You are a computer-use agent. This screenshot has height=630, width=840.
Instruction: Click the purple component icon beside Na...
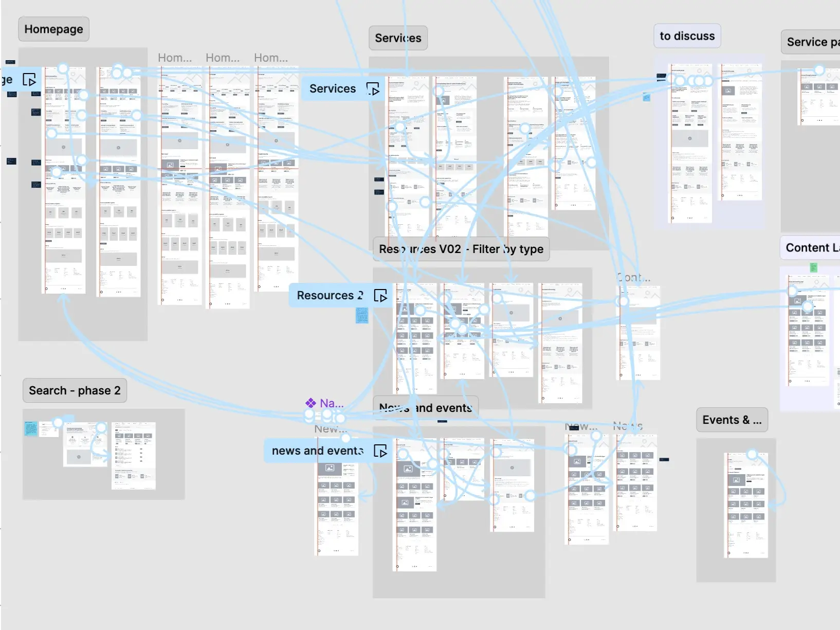(x=311, y=403)
